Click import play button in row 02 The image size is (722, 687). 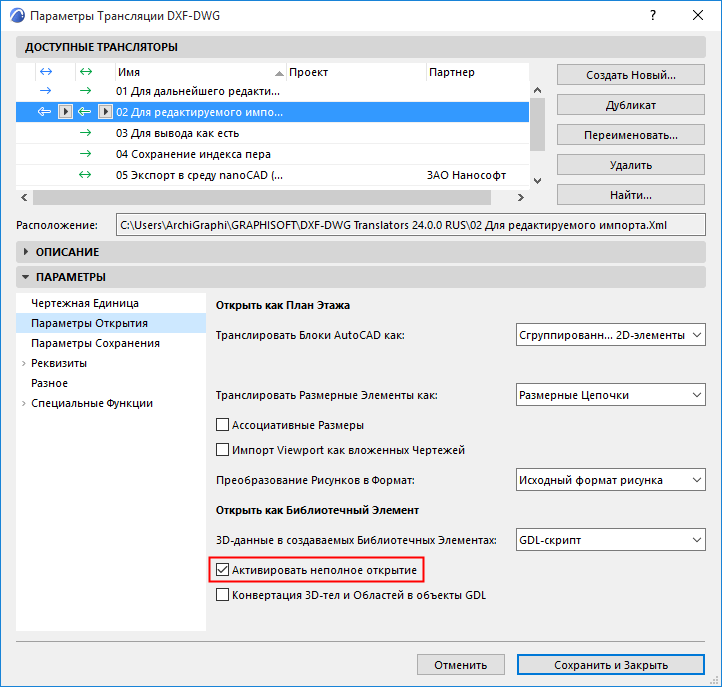coord(65,111)
